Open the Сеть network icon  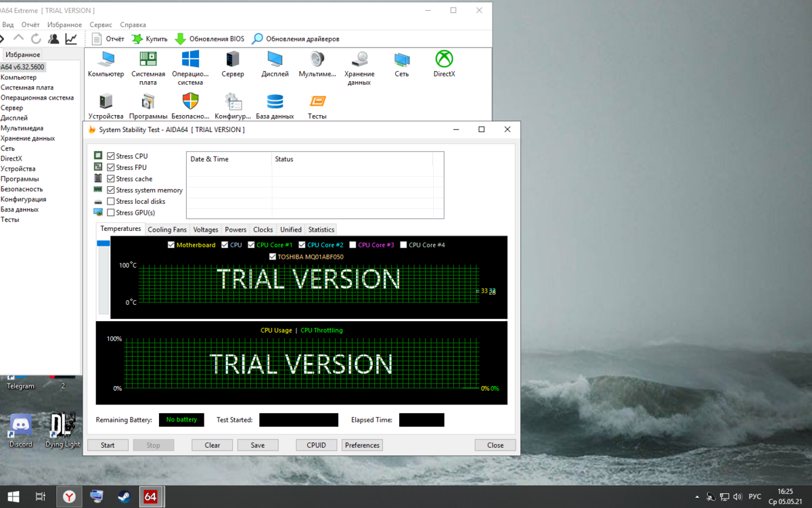coord(402,64)
